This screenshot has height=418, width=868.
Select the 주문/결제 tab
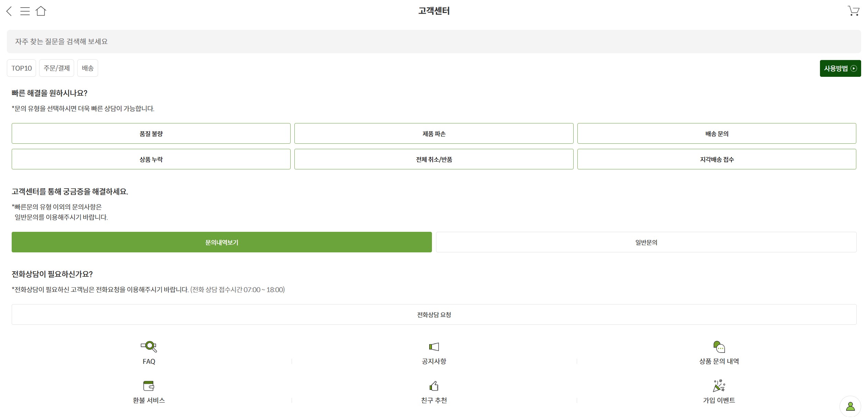coord(57,68)
